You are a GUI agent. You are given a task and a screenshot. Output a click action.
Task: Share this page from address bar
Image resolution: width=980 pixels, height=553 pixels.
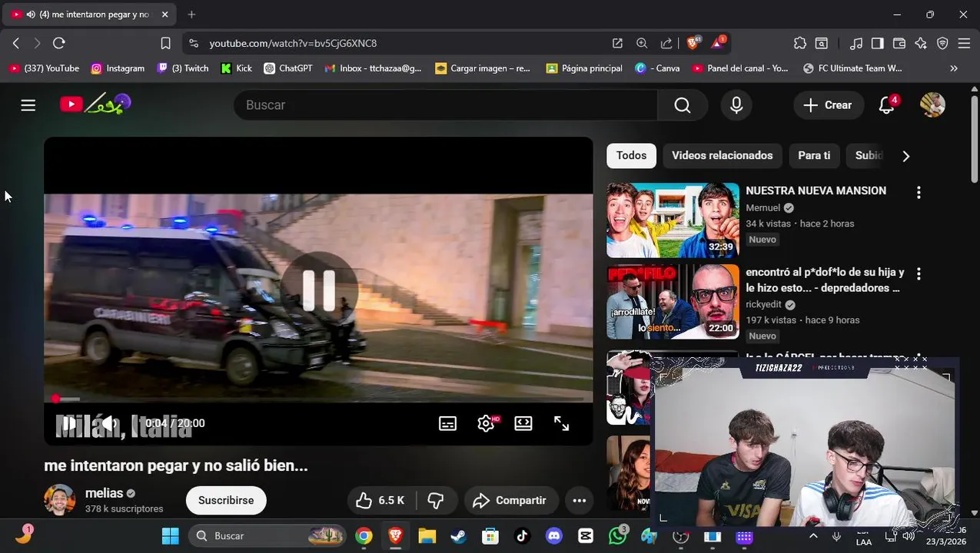(666, 44)
